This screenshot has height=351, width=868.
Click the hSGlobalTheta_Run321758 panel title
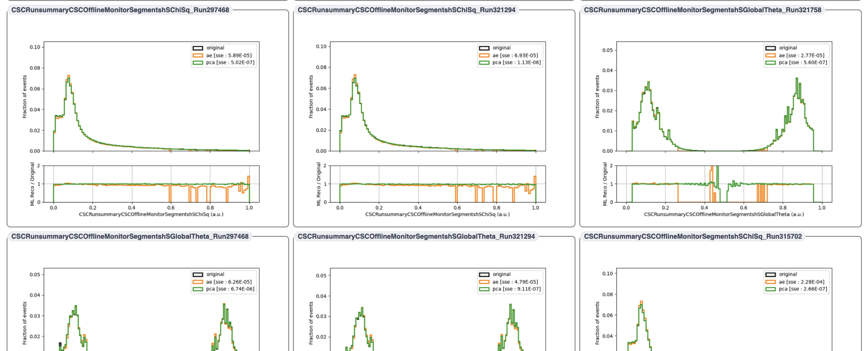[x=703, y=10]
